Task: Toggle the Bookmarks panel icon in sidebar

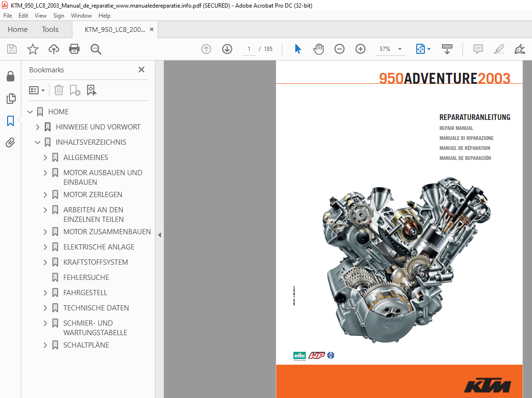Action: click(10, 121)
